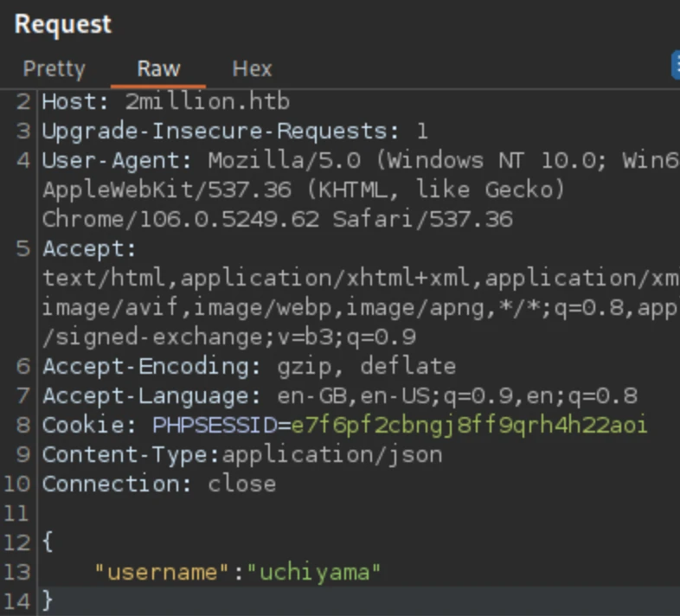Click the Upgrade-Insecure-Requests header line
The height and width of the screenshot is (616, 680).
point(235,132)
